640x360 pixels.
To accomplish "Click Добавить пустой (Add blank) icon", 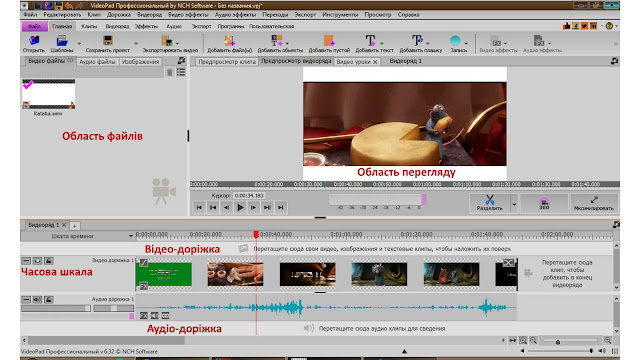I will tap(329, 41).
